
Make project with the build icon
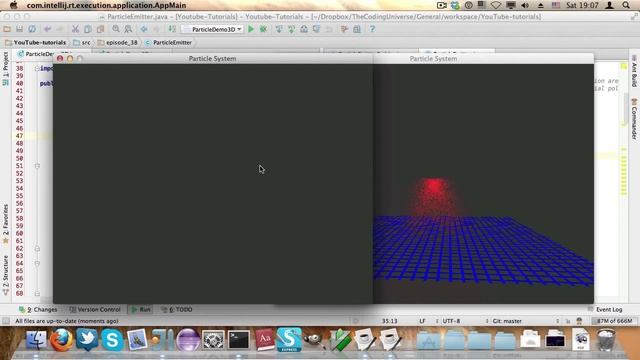coord(172,29)
